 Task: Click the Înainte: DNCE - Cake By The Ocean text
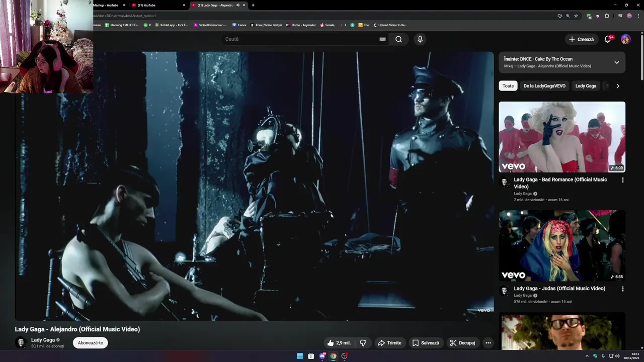538,59
